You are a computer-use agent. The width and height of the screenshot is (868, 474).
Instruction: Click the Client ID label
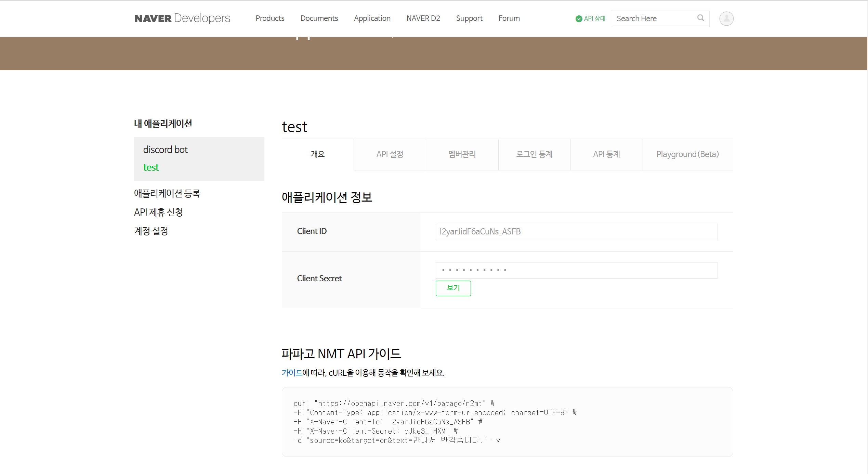(x=312, y=231)
